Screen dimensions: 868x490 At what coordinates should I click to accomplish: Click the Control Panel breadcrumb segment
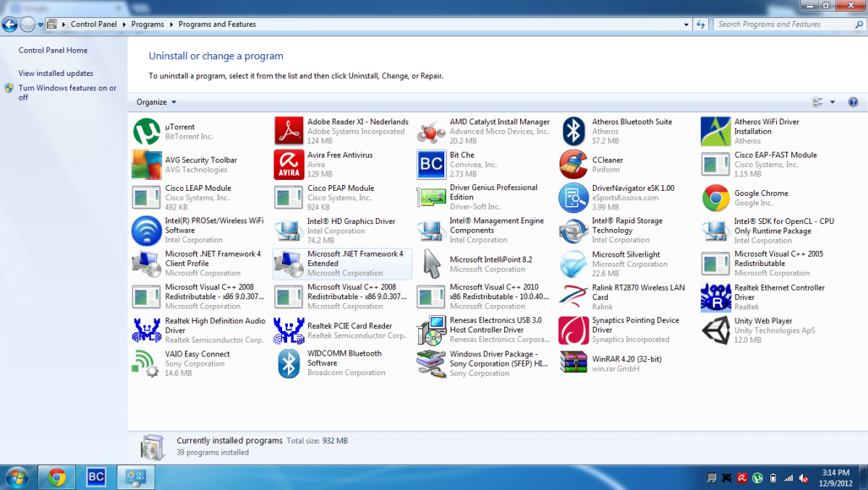coord(93,25)
